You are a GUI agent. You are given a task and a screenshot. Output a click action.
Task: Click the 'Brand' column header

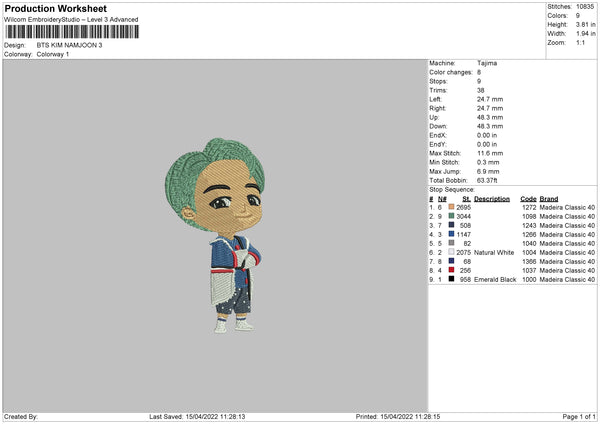click(549, 199)
